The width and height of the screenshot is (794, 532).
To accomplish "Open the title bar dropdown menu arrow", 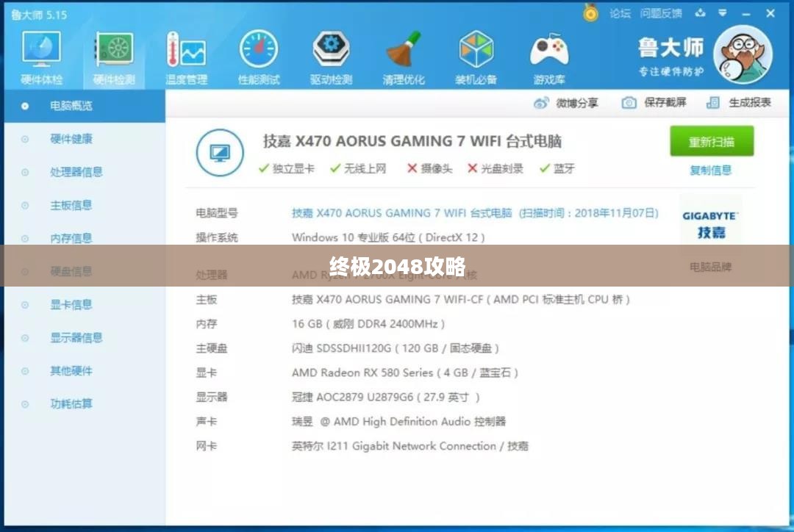I will tap(723, 13).
